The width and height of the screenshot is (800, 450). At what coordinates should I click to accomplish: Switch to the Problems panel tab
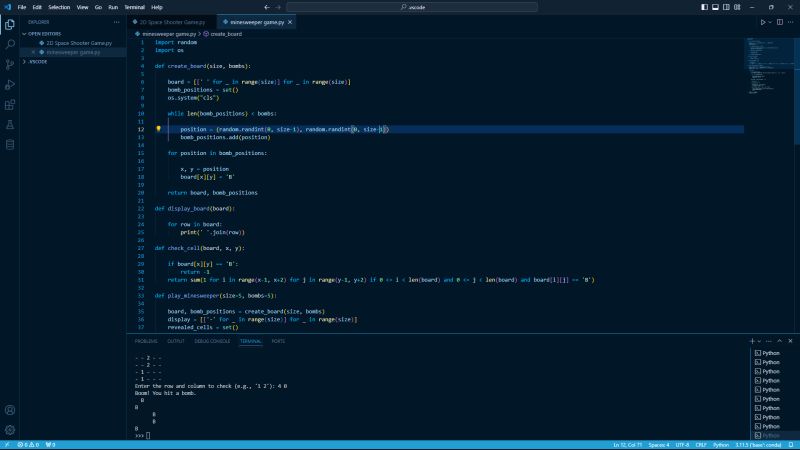(x=146, y=341)
